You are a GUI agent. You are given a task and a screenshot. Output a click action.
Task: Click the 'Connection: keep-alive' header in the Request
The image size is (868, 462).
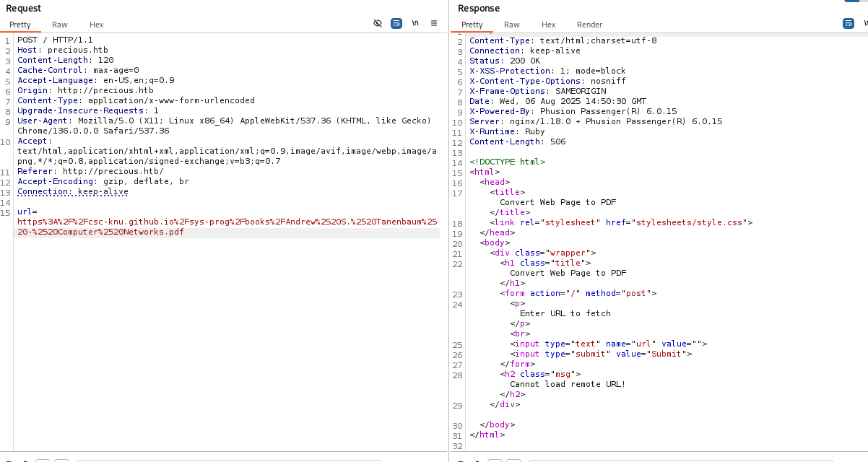73,192
